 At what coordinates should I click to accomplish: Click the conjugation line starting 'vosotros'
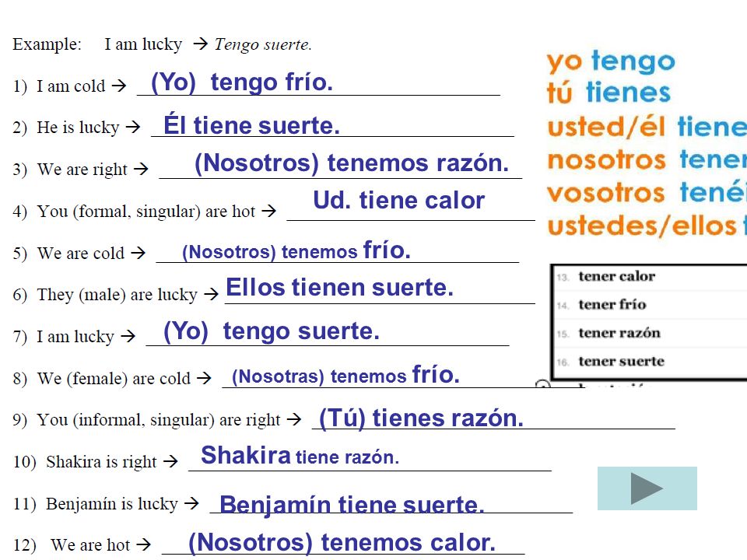[647, 192]
